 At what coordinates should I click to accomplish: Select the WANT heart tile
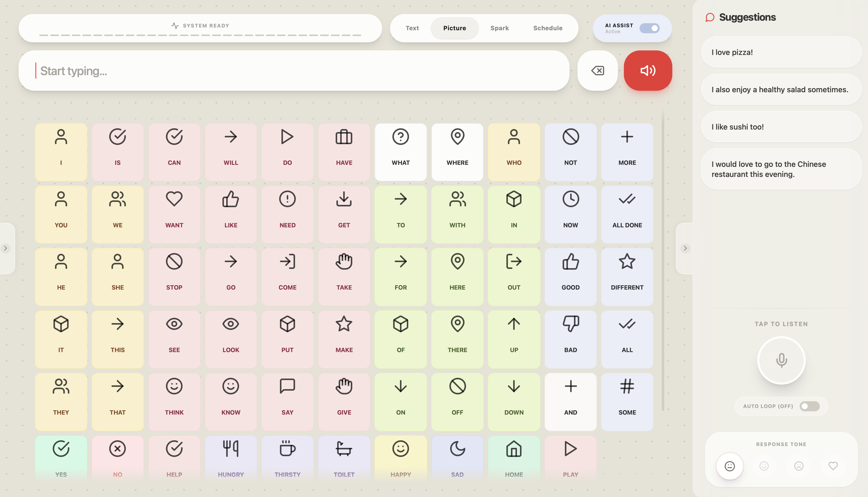tap(174, 214)
